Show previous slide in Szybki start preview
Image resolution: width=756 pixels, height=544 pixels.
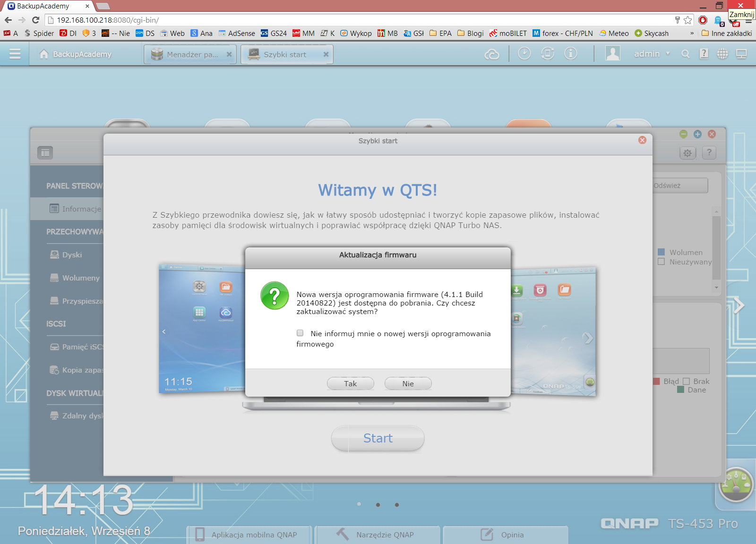coord(164,331)
